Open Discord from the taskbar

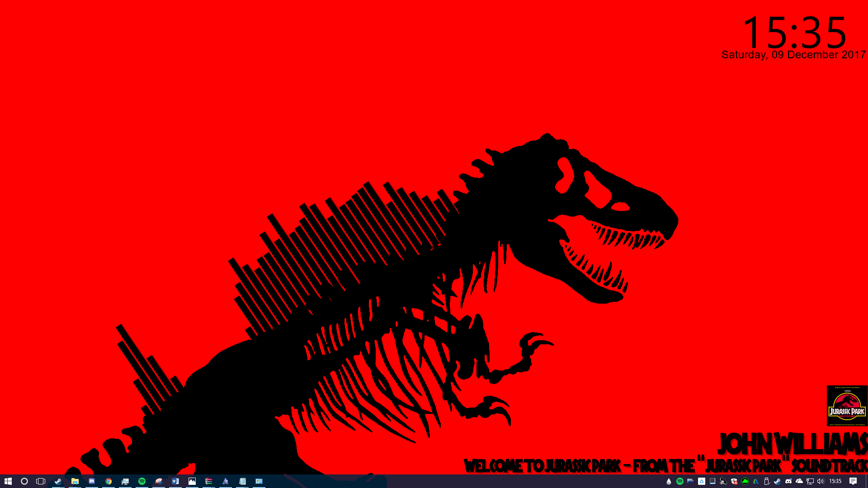point(92,481)
